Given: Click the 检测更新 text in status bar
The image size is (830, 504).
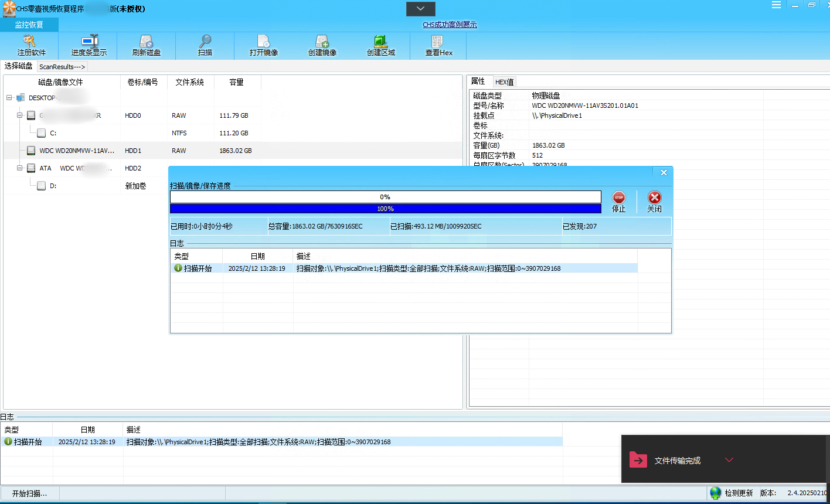Looking at the screenshot, I should [x=739, y=493].
